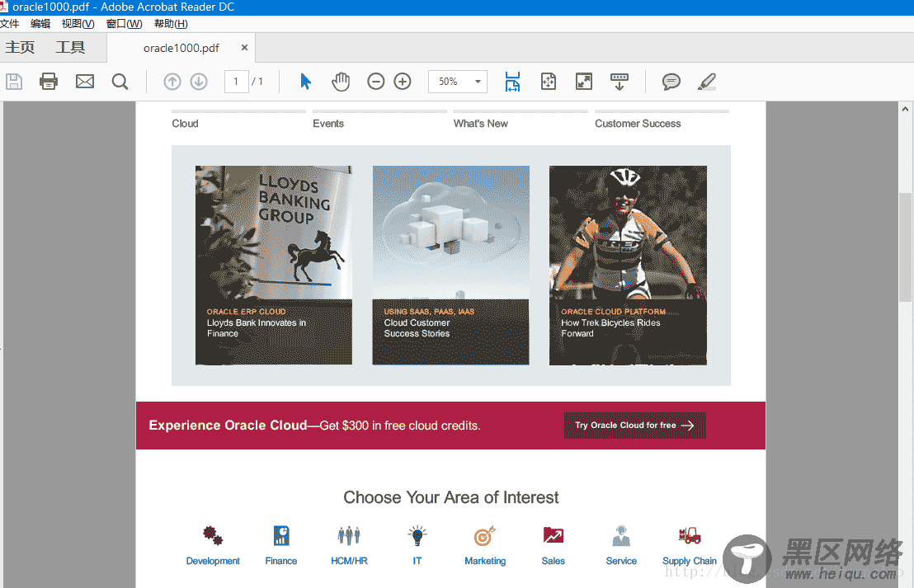This screenshot has width=914, height=588.
Task: Click the Service headset agent icon
Action: [621, 535]
